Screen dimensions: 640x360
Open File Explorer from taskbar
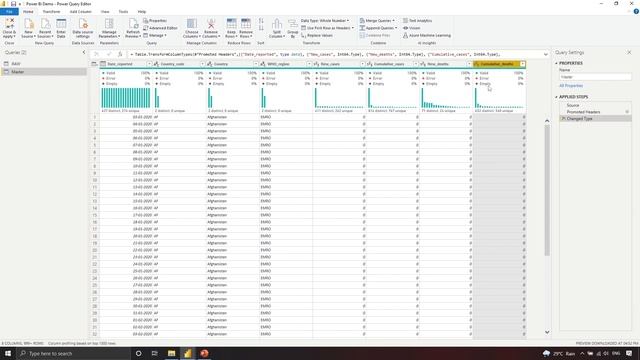171,353
